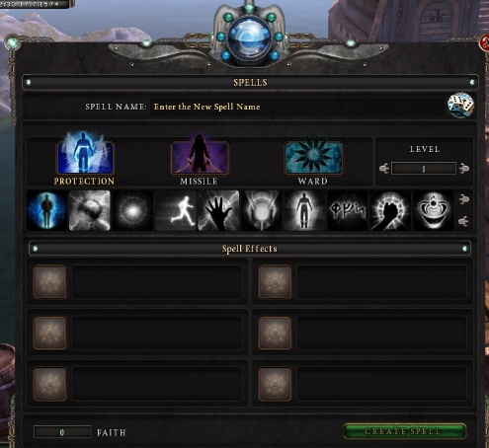Choose the ornate ring talisman icon
The height and width of the screenshot is (448, 489).
(433, 210)
